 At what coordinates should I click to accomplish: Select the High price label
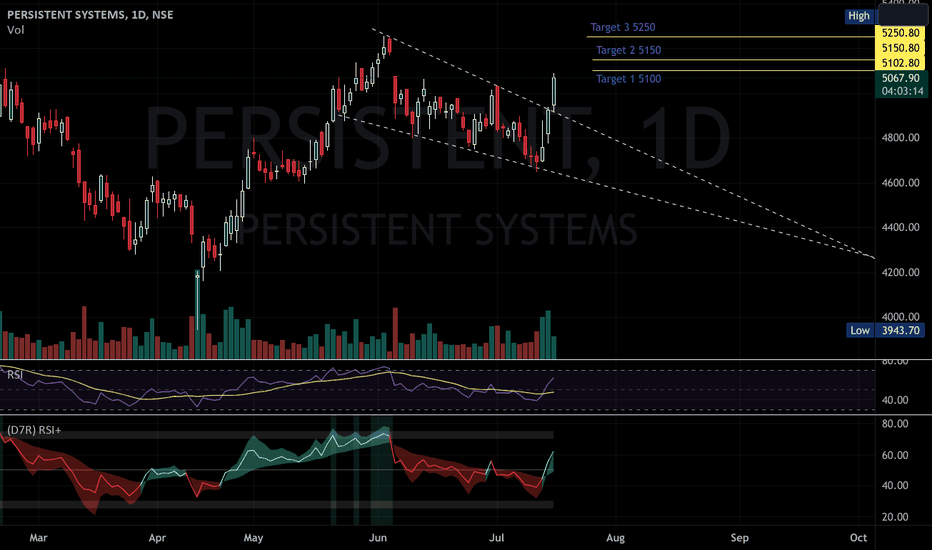tap(859, 16)
